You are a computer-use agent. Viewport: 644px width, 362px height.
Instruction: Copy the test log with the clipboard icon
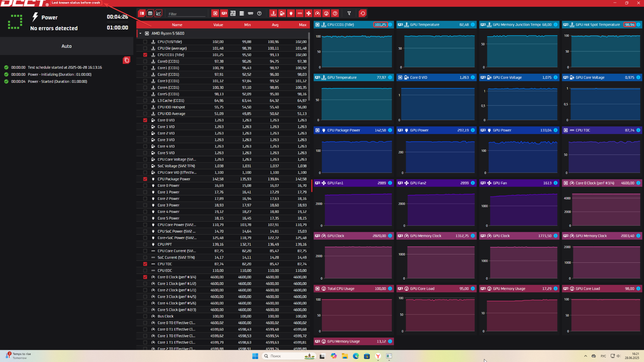pos(126,60)
